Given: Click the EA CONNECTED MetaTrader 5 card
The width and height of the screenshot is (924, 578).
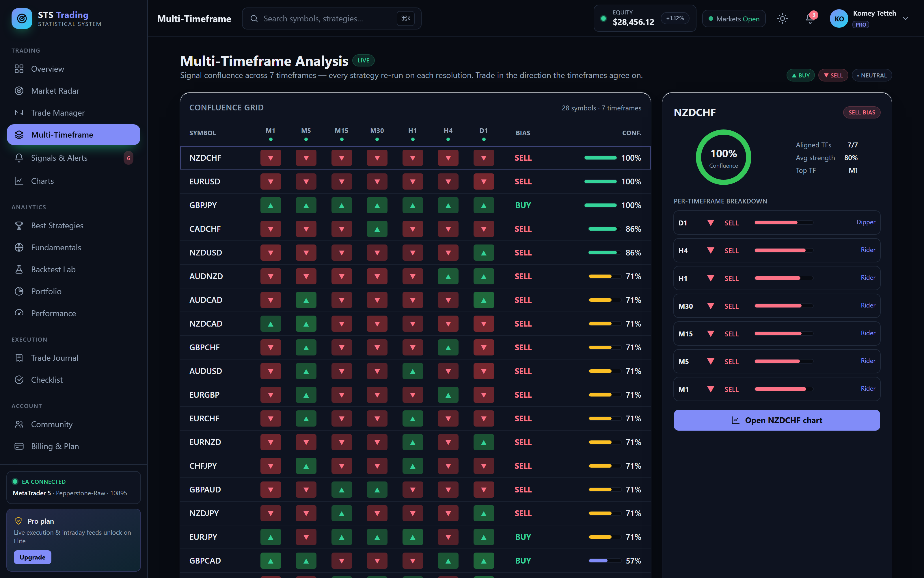Looking at the screenshot, I should pyautogui.click(x=73, y=488).
